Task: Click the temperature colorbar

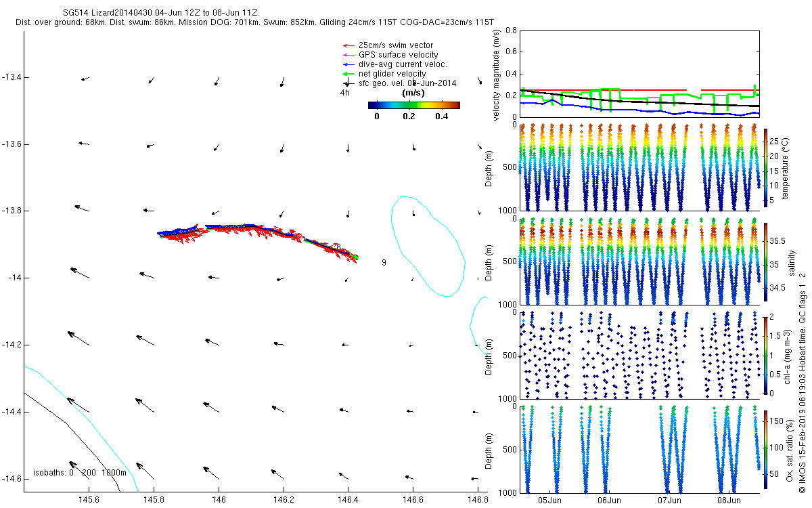Action: tap(766, 167)
